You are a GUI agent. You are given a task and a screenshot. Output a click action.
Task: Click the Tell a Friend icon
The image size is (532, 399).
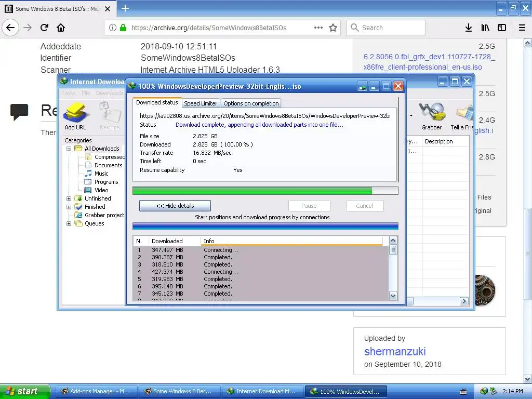click(x=462, y=116)
